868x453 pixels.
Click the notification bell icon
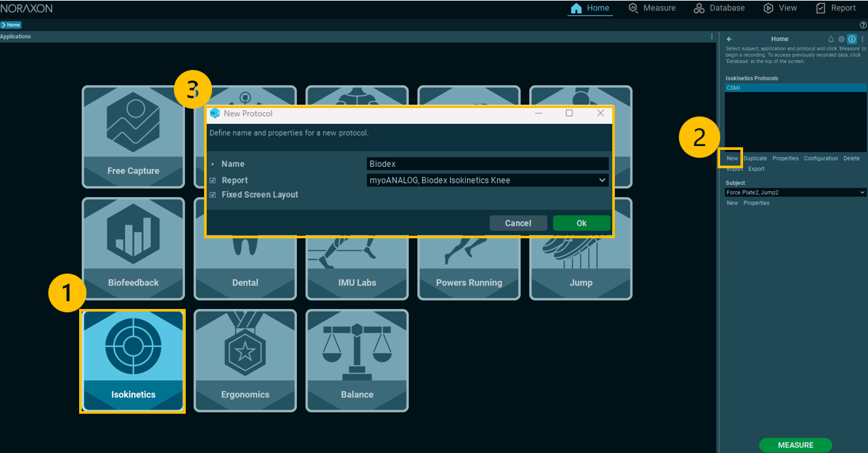pyautogui.click(x=831, y=39)
